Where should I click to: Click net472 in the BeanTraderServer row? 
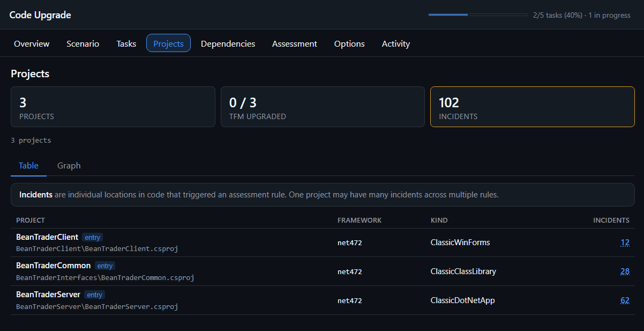350,300
